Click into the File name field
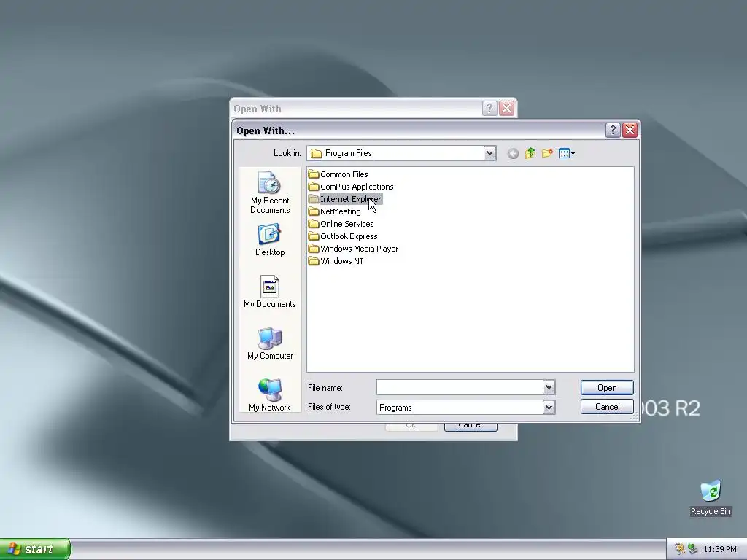The height and width of the screenshot is (560, 747). (x=460, y=388)
